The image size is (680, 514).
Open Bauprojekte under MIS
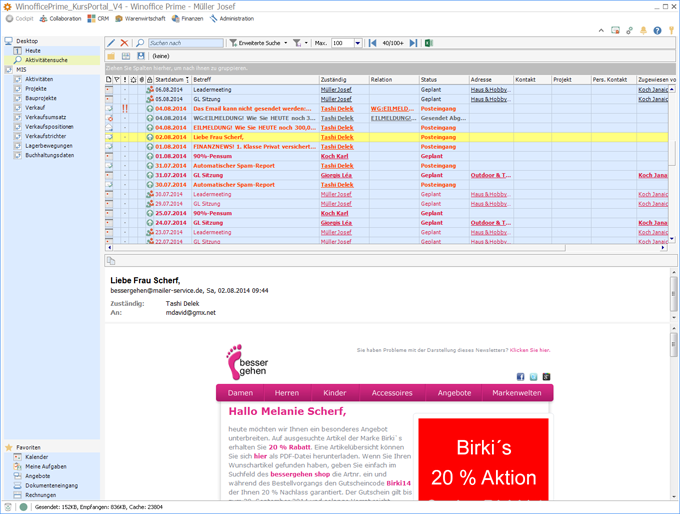point(40,98)
